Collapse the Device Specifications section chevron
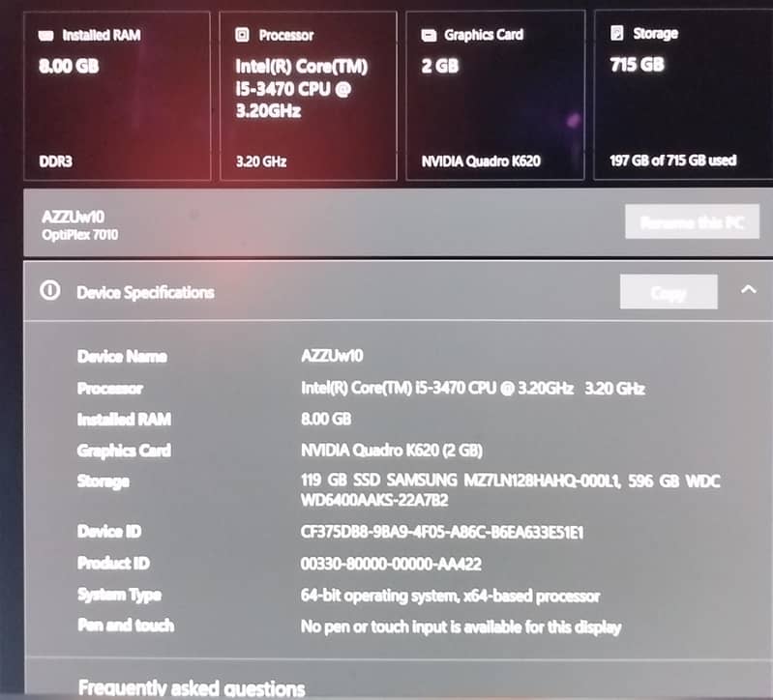 click(x=749, y=290)
